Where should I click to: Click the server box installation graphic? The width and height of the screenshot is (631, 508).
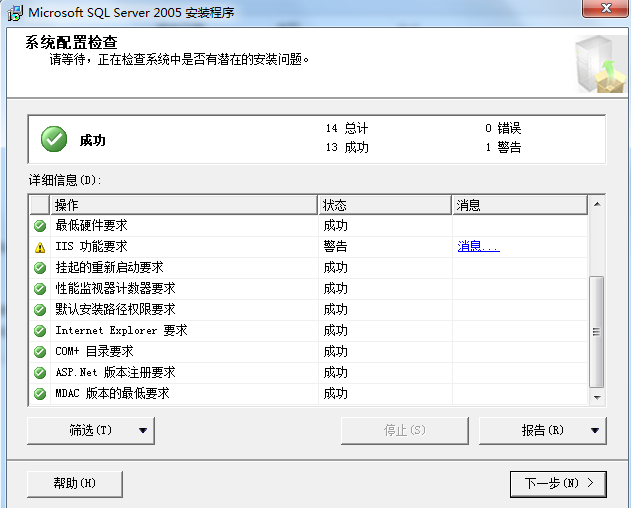click(x=600, y=64)
